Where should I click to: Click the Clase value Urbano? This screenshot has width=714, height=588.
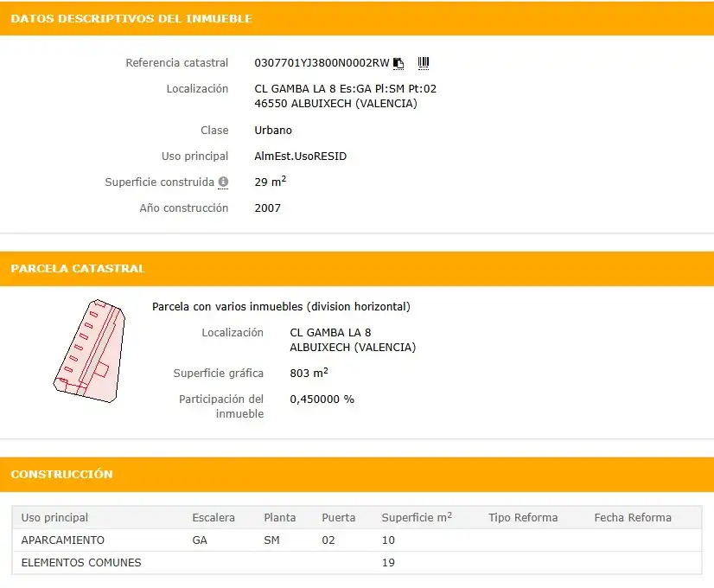(x=273, y=131)
